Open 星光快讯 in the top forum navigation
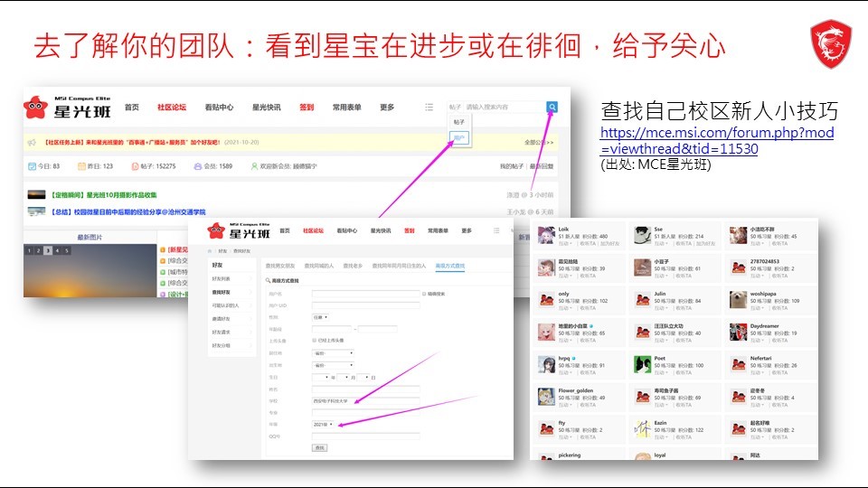868x488 pixels. click(266, 108)
